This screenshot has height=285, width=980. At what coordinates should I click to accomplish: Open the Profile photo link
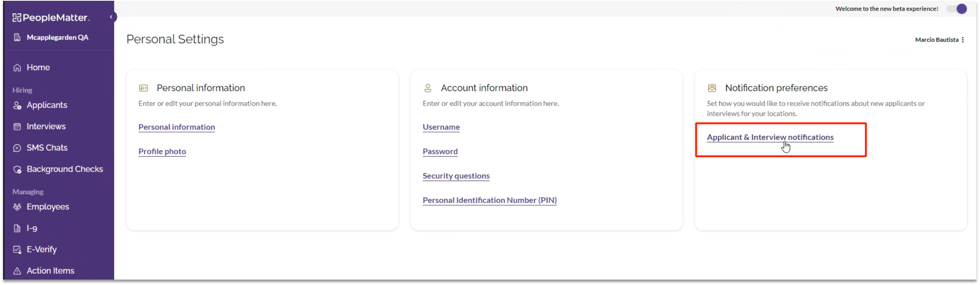[x=162, y=151]
